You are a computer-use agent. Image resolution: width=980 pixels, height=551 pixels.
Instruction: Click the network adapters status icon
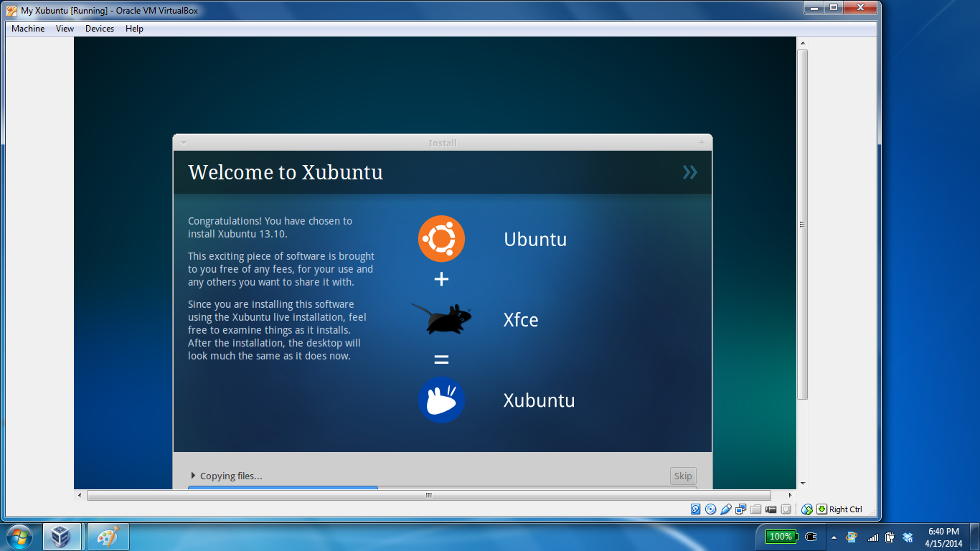tap(740, 509)
